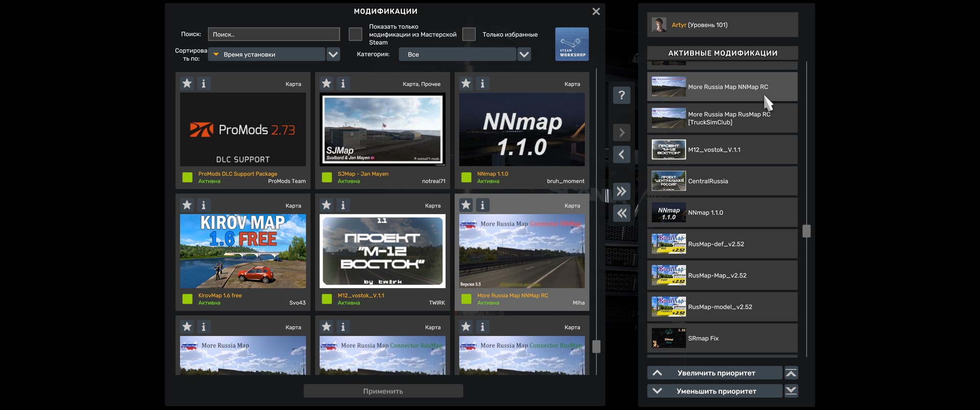Select RusMap-def_v2.52 active mod
The width and height of the screenshot is (980, 410).
coord(722,244)
